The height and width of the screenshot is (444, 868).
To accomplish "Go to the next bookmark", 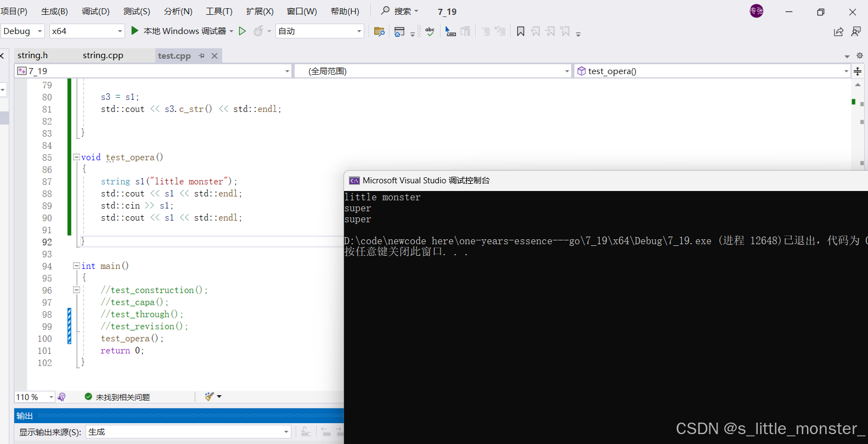I will (x=550, y=31).
